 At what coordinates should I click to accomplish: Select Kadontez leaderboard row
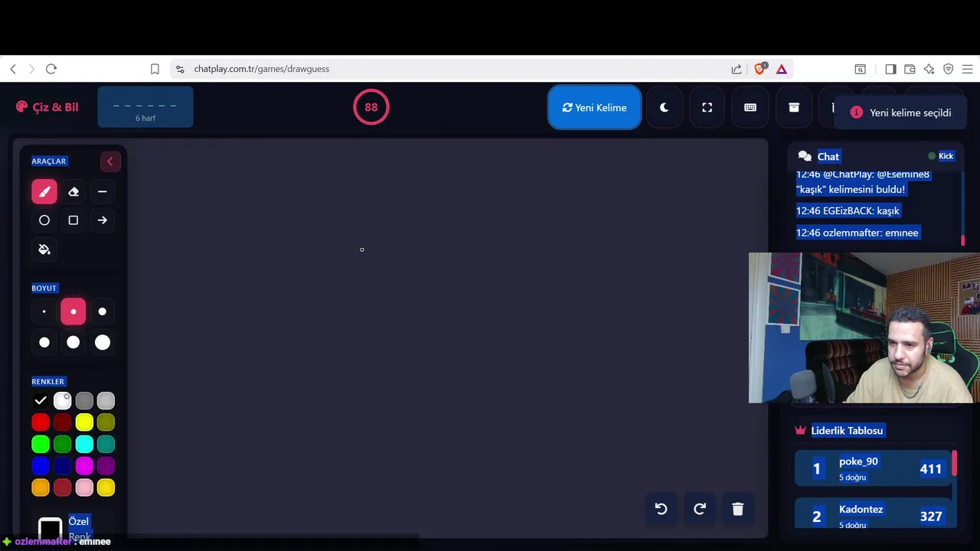click(873, 513)
